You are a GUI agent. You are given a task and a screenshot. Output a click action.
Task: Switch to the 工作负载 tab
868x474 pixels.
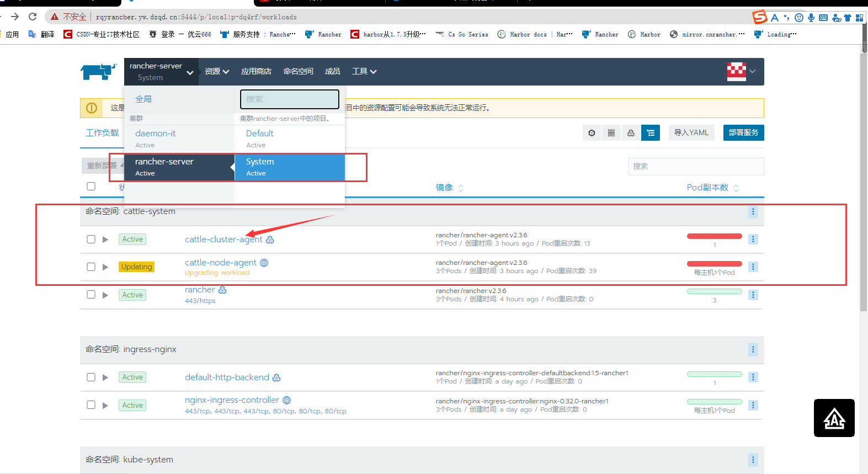(103, 133)
